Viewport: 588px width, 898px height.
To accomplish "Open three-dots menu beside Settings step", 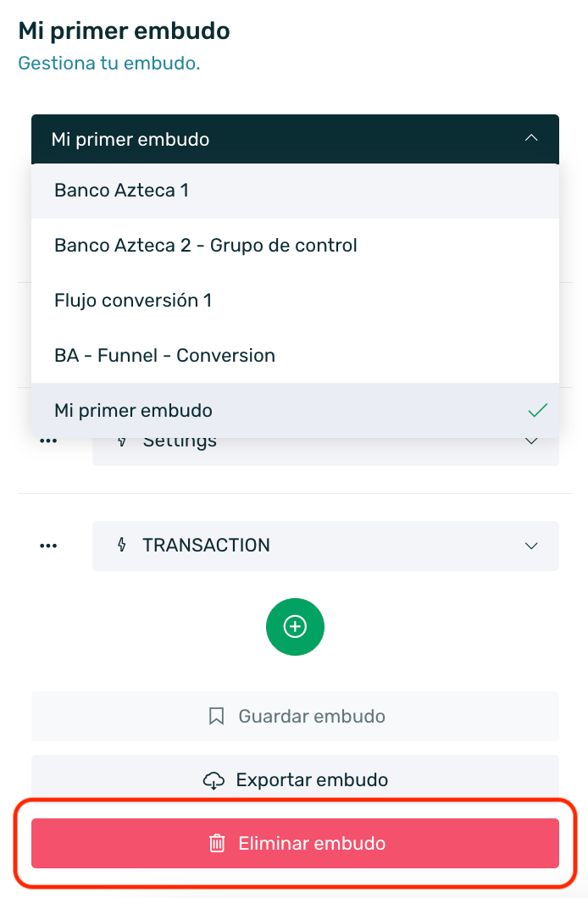I will click(x=48, y=441).
